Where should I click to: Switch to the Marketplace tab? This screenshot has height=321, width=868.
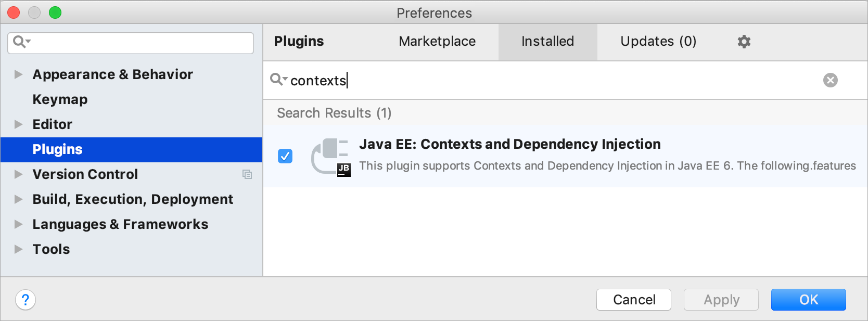437,42
